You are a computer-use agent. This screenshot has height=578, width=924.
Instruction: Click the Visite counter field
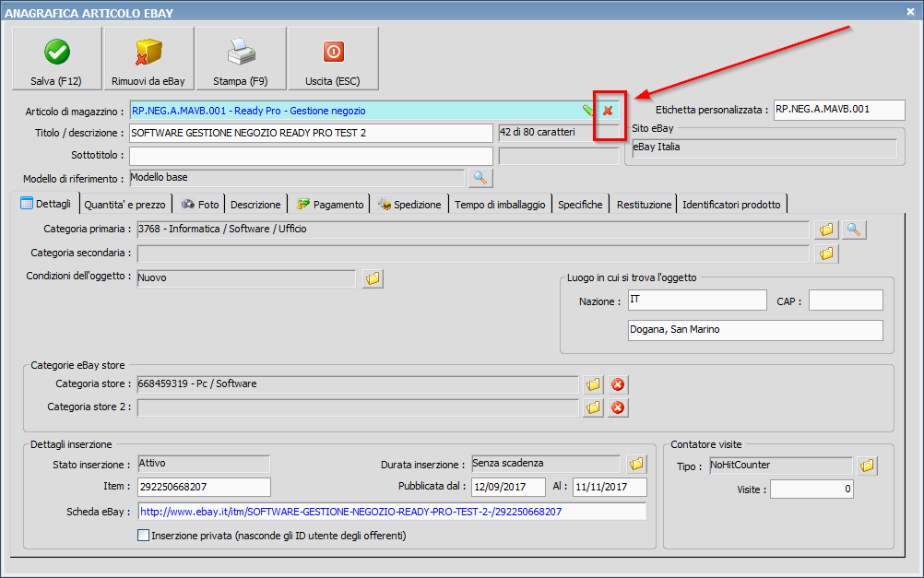point(811,489)
